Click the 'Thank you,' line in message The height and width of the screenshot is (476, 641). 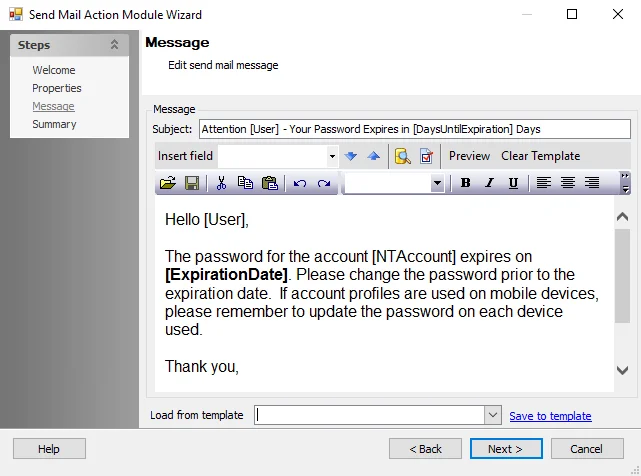(202, 366)
